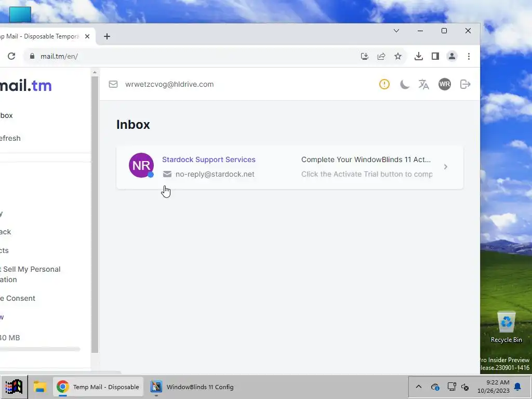Click no-reply@stardock.net sender address
532x399 pixels.
[x=215, y=174]
